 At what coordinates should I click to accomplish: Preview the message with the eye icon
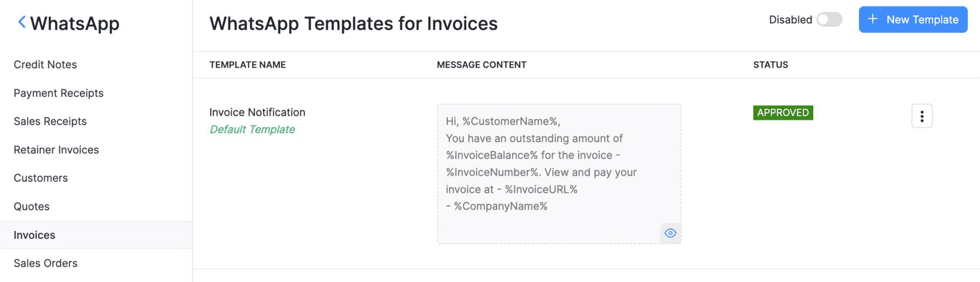(x=670, y=233)
